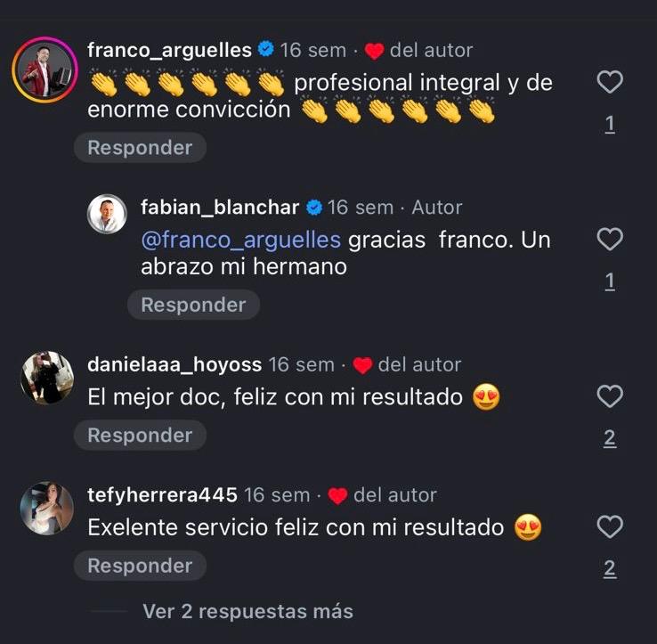
Task: Open franco_arguelles' profile picture
Action: click(x=45, y=69)
